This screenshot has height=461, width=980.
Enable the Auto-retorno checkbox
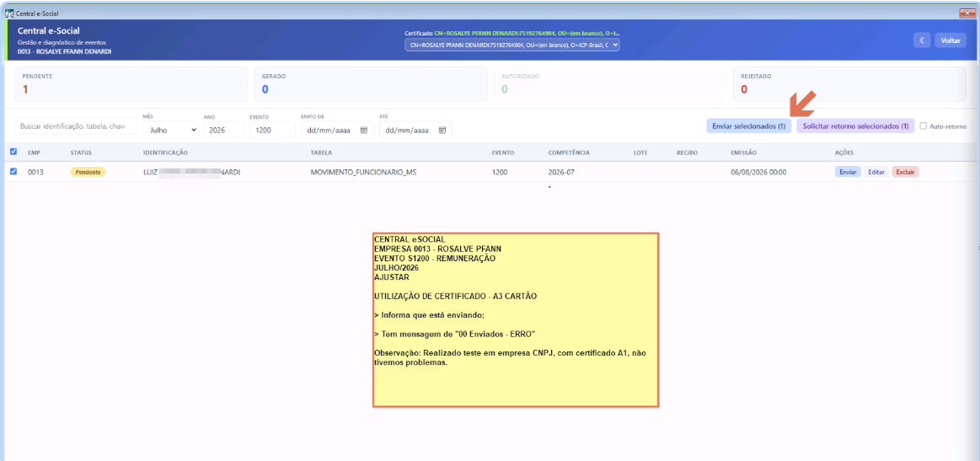924,126
